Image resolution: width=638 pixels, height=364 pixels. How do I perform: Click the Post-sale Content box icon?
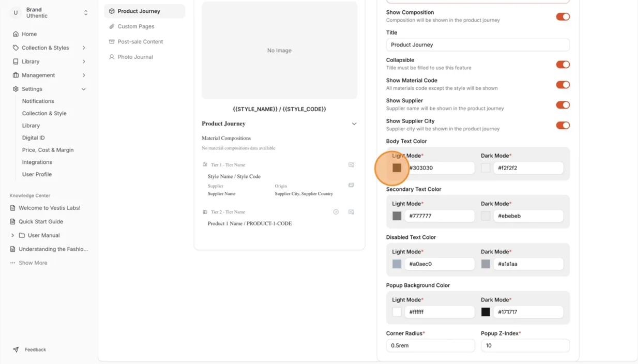(112, 41)
